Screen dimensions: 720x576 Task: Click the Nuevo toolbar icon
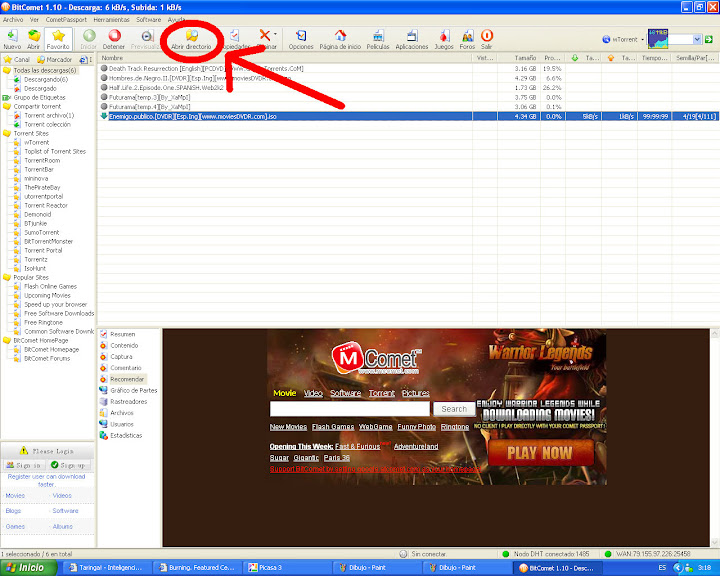pos(12,36)
